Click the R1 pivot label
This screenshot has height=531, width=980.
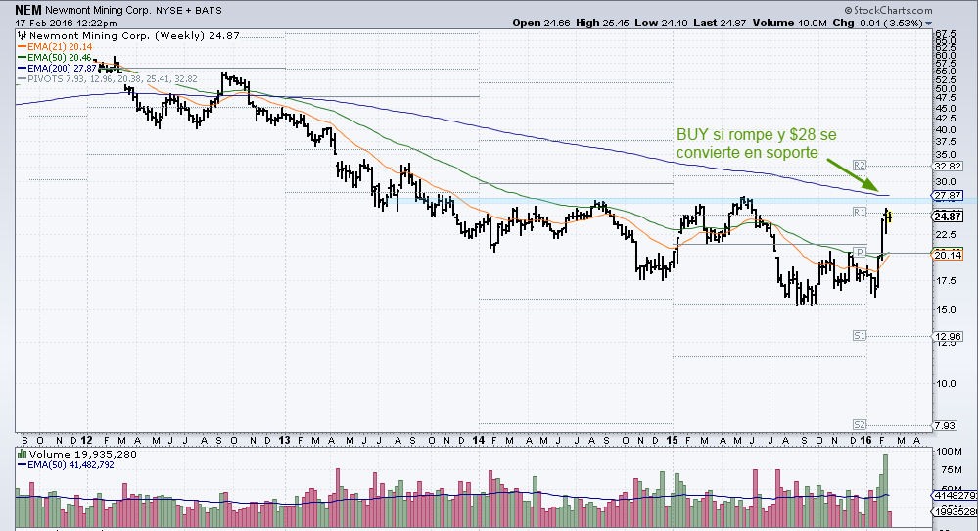[x=860, y=213]
